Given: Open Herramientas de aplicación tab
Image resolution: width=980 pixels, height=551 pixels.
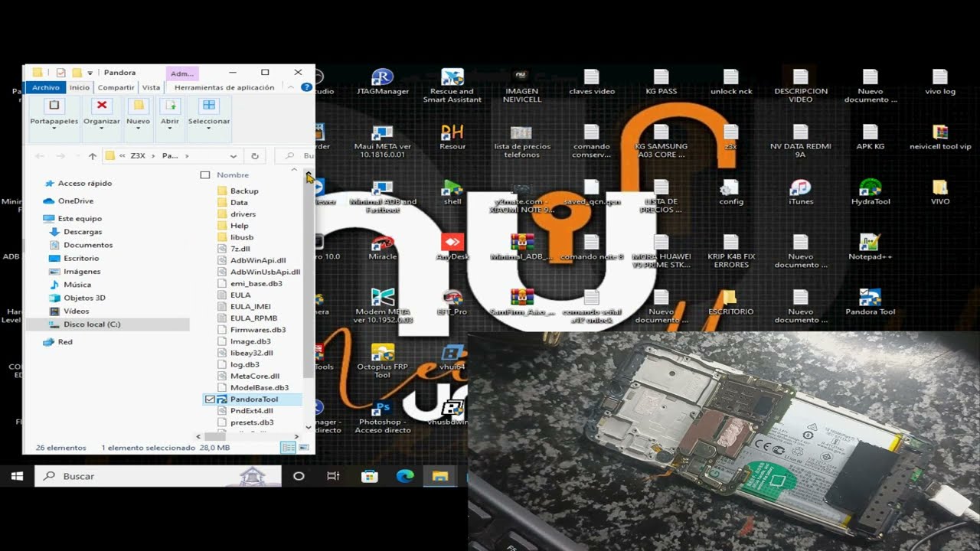Looking at the screenshot, I should [x=224, y=87].
